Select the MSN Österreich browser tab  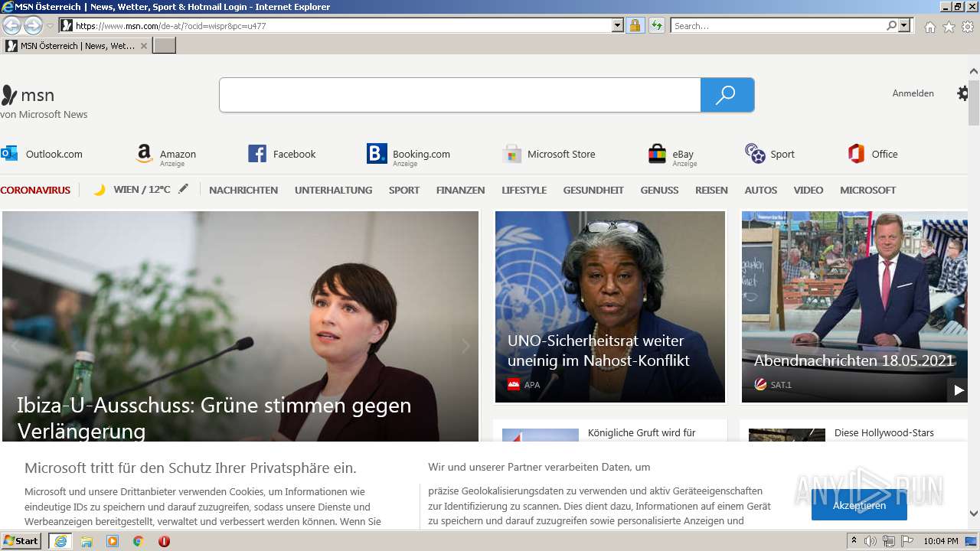[x=77, y=46]
